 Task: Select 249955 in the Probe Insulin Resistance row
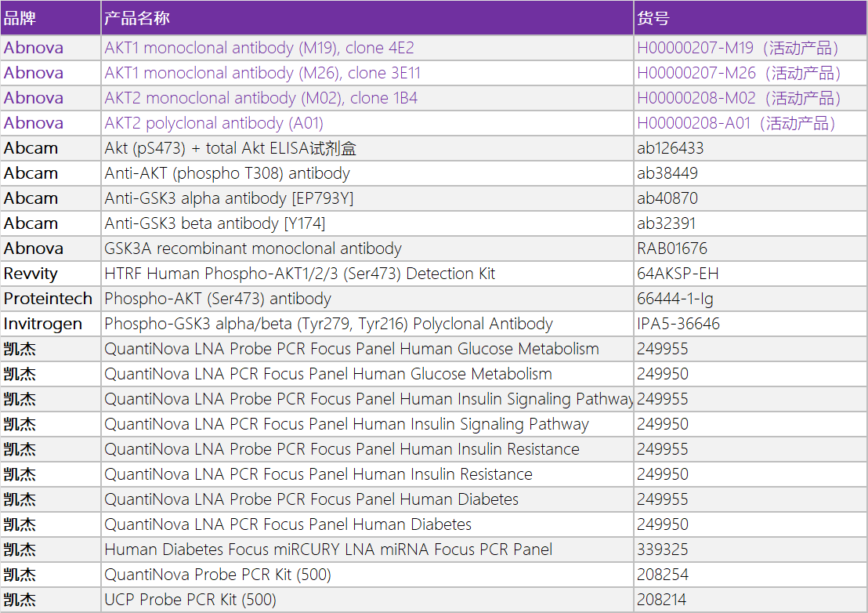[750, 449]
